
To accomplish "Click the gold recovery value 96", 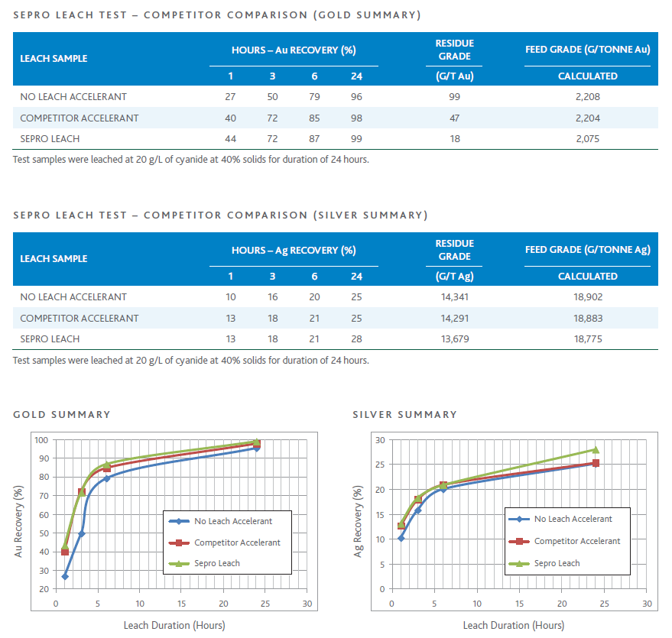I will (x=356, y=97).
